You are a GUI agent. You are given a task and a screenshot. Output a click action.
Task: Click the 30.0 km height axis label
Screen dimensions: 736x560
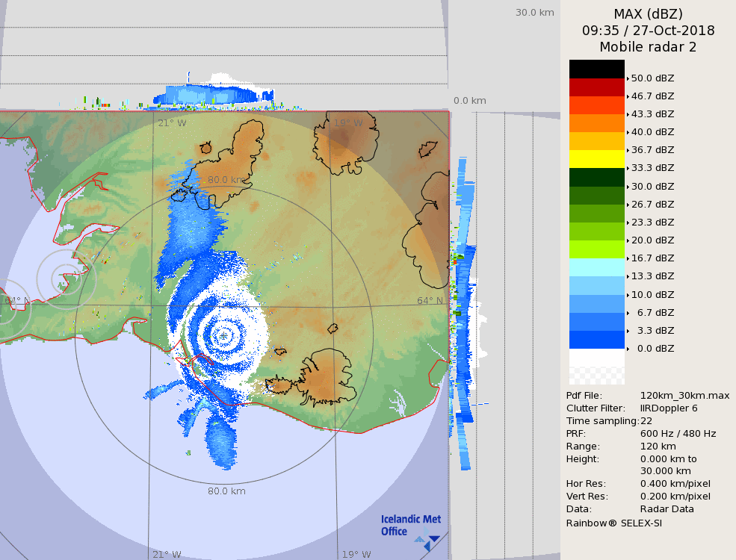535,13
